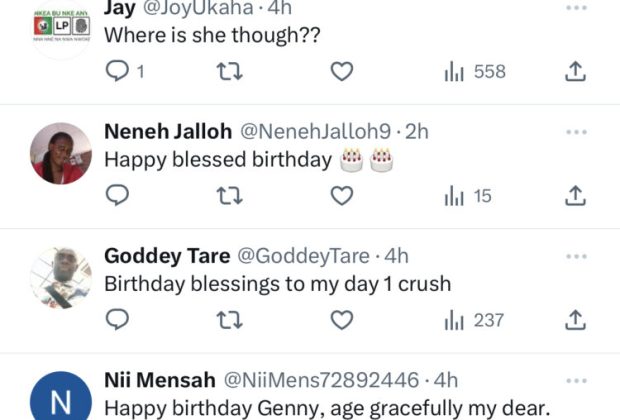The image size is (620, 420).
Task: Share Jay's tweet
Action: 575,71
